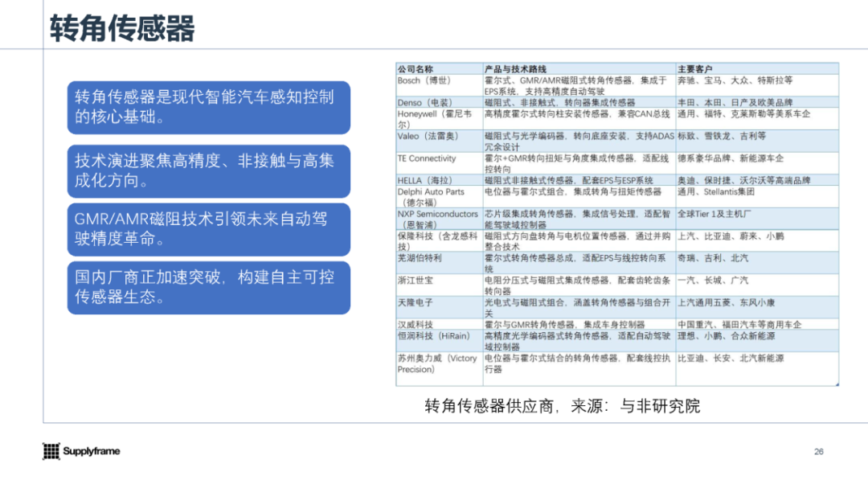Click the cell 苏州奥力威 Victory Precision
The image size is (868, 480).
point(440,369)
